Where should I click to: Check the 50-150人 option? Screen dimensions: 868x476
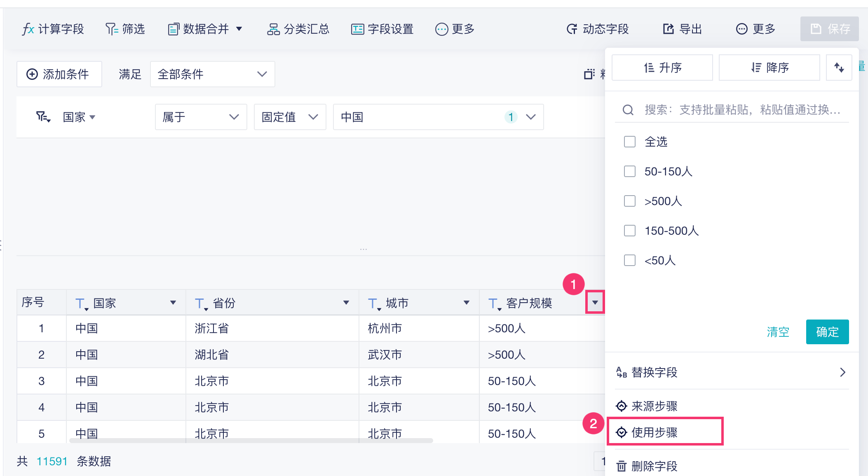click(630, 171)
